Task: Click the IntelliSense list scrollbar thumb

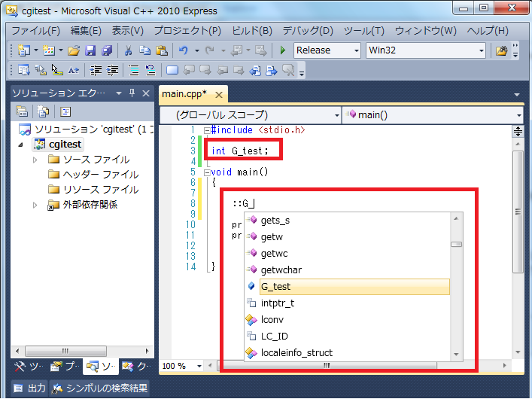Action: (x=456, y=245)
